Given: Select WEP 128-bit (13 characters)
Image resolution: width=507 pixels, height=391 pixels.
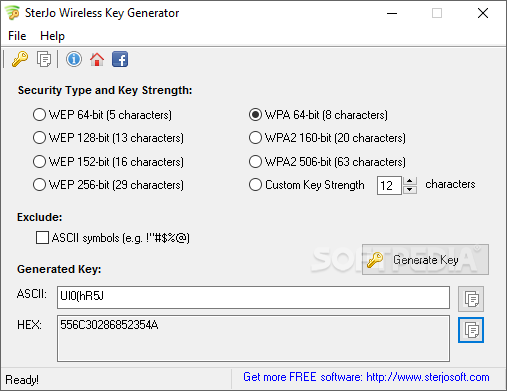Looking at the screenshot, I should pyautogui.click(x=108, y=138).
